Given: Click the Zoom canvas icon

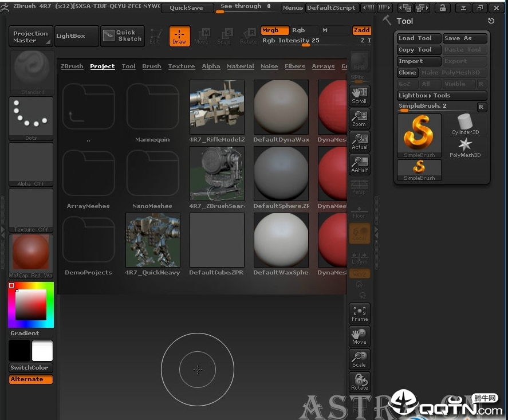Looking at the screenshot, I should click(x=360, y=119).
